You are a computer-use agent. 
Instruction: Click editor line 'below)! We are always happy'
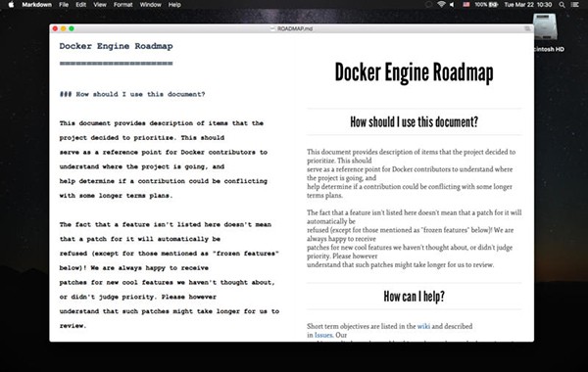coord(134,268)
